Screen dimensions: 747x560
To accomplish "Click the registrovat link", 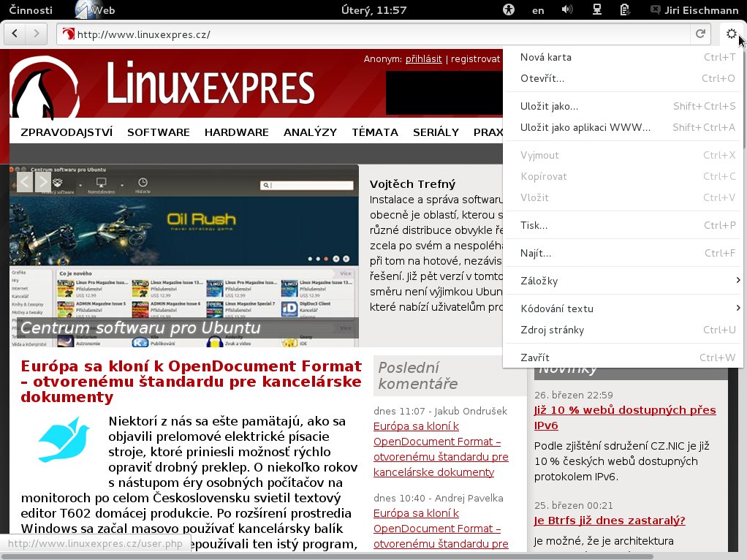I will click(475, 58).
